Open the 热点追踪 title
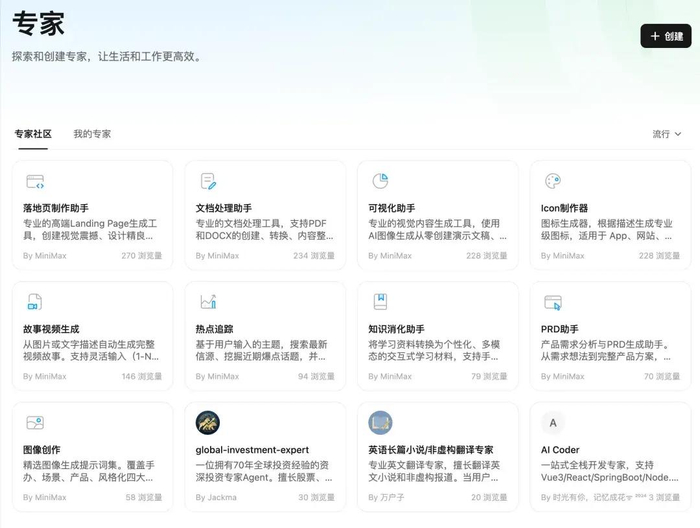 214,329
